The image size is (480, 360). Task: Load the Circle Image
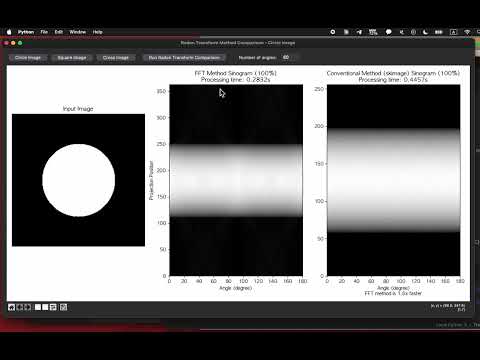point(28,58)
